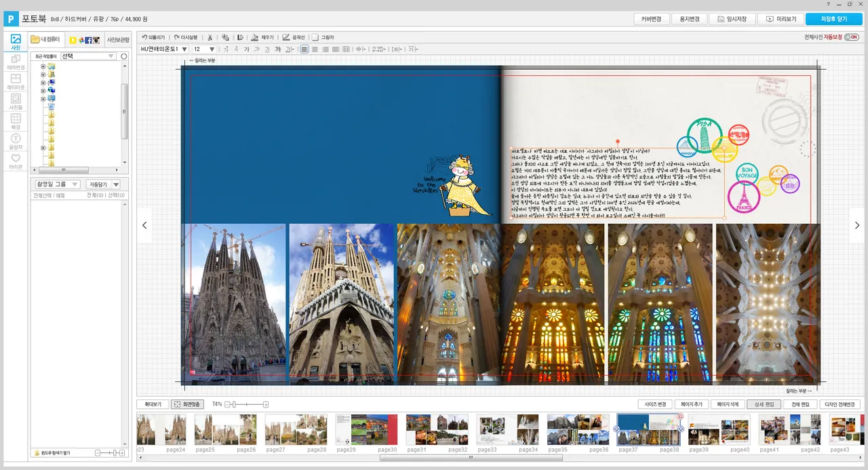The height and width of the screenshot is (470, 868).
Task: Open the 사진틀 photo frame panel
Action: 15,102
